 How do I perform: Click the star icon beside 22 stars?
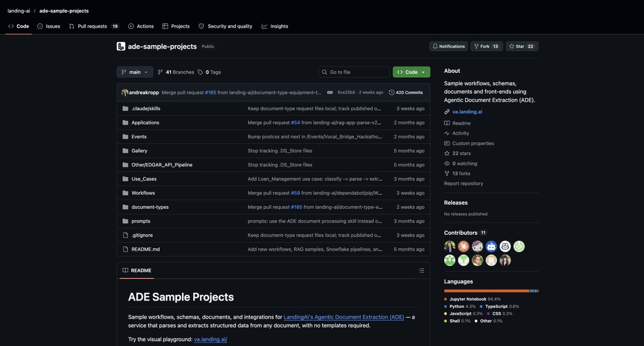click(447, 153)
